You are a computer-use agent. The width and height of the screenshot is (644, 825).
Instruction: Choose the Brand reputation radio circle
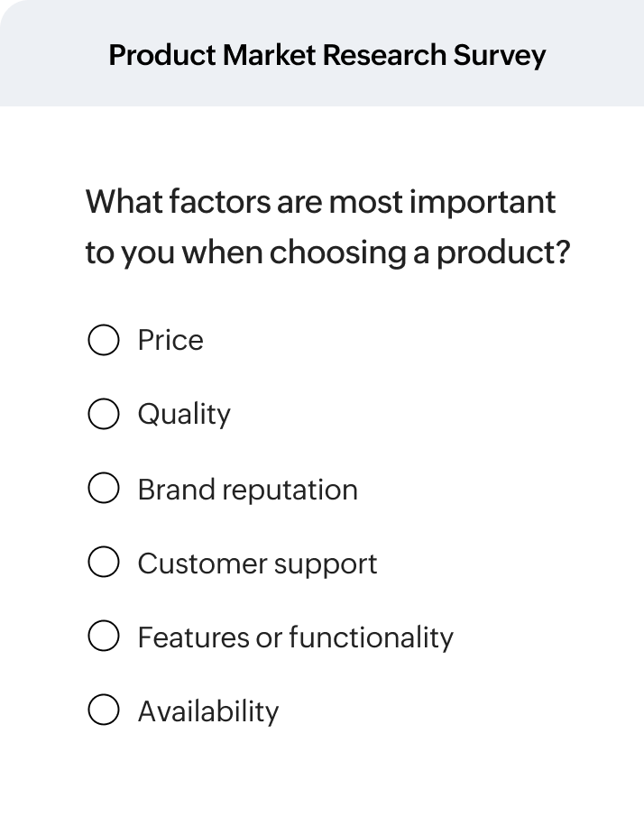coord(104,489)
